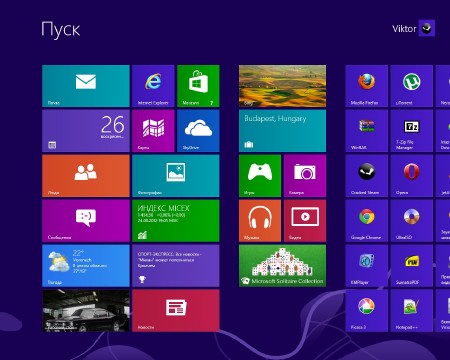This screenshot has height=360, width=450.
Task: Launch the Internet Explorer tile
Action: point(153,86)
